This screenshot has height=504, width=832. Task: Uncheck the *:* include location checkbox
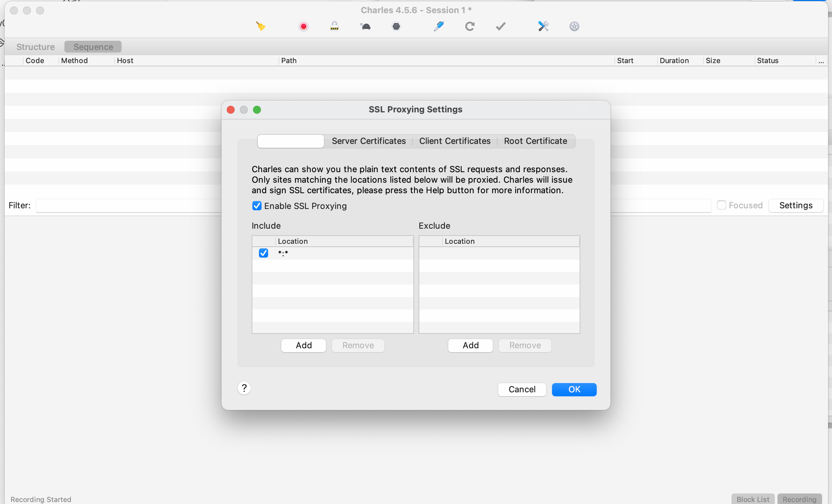[x=264, y=253]
